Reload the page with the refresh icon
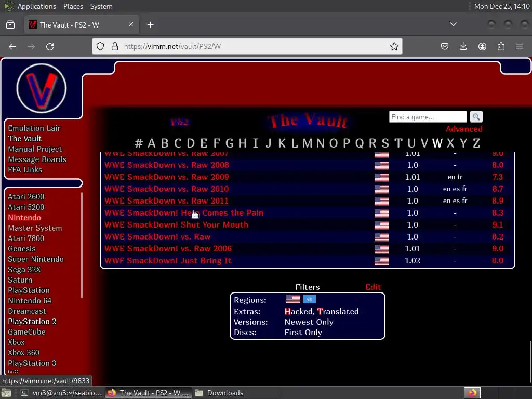Image resolution: width=532 pixels, height=399 pixels. (x=50, y=46)
